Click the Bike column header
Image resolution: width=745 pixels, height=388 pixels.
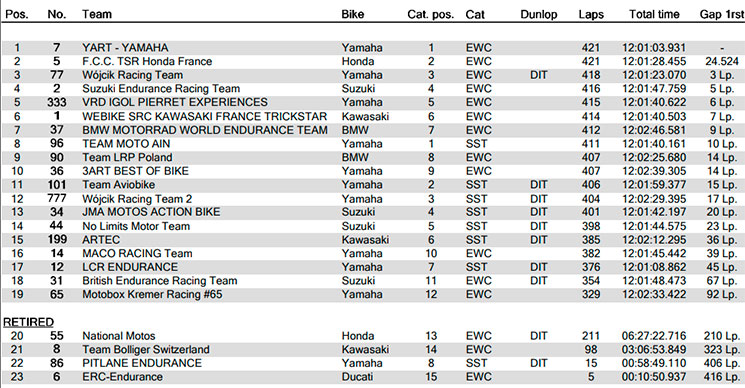tap(353, 14)
